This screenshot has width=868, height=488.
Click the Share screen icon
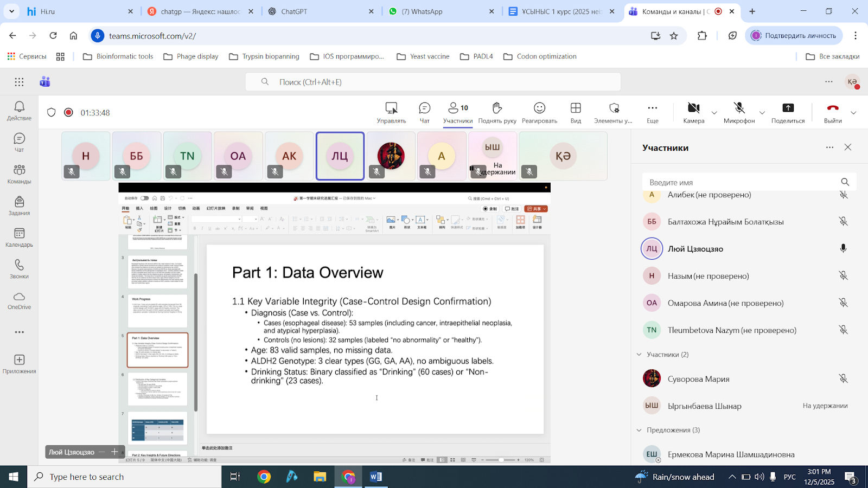click(788, 112)
